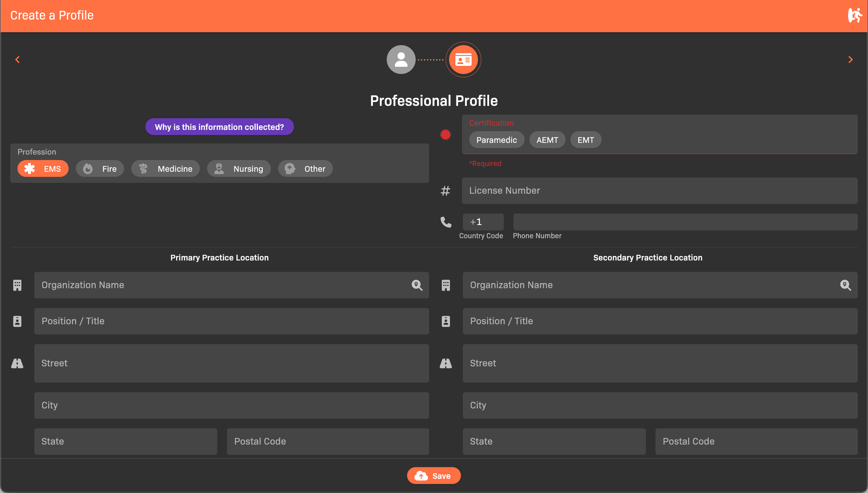Open the +1 country code selector

pos(483,222)
